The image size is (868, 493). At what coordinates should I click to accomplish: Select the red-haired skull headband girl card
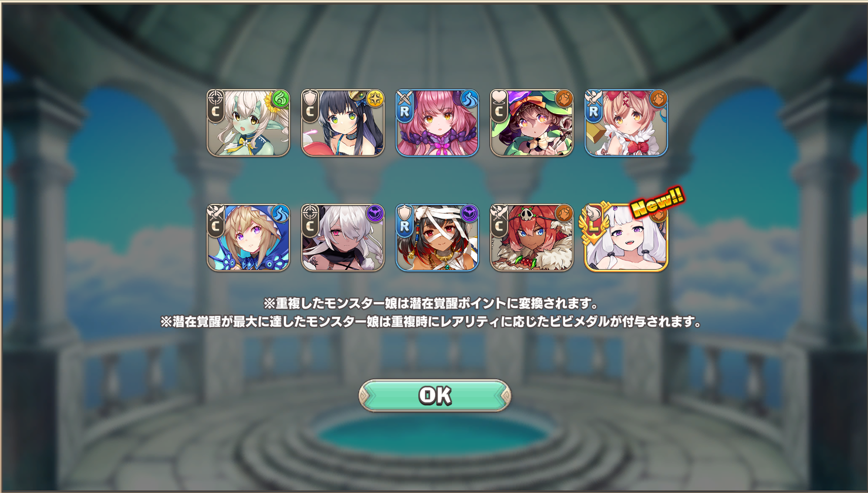531,237
